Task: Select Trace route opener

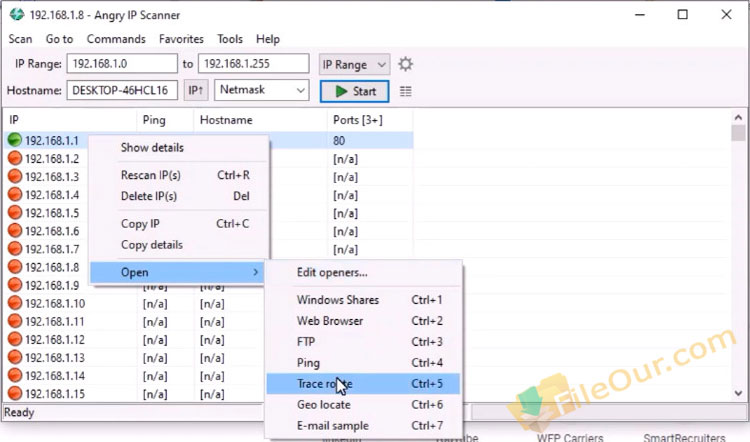Action: tap(364, 384)
